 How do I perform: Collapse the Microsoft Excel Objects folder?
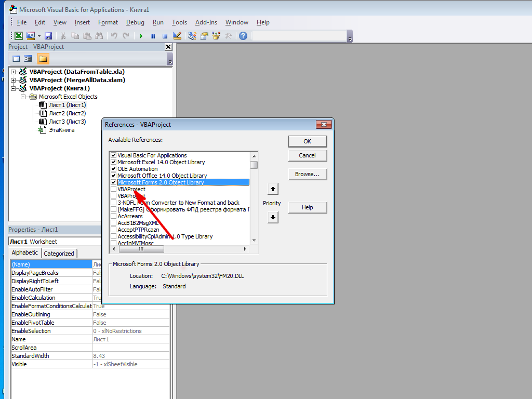point(23,97)
